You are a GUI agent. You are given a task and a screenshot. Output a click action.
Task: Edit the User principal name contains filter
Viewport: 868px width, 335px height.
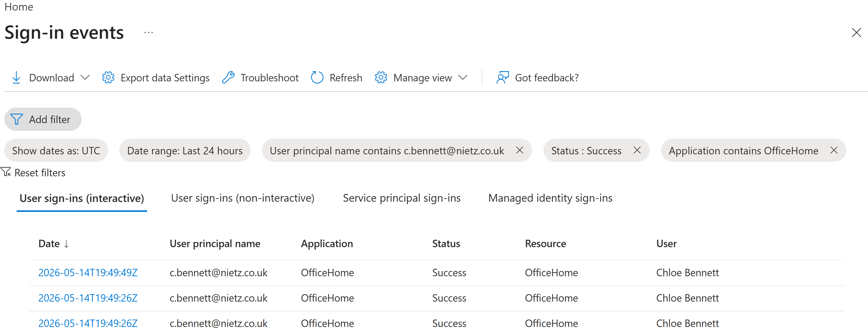click(387, 150)
